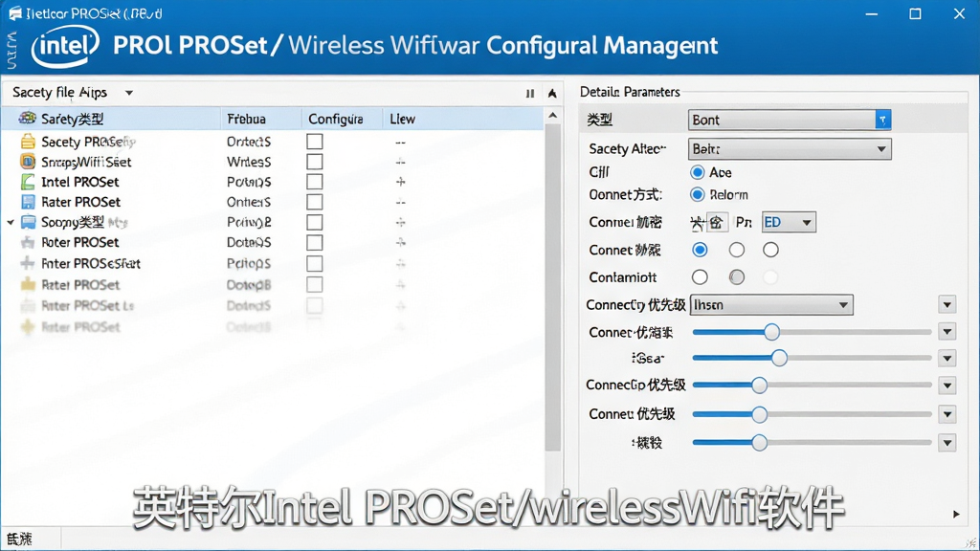Screen dimensions: 980x551
Task: Click the Soopny类型 row monitor icon
Action: tap(28, 222)
